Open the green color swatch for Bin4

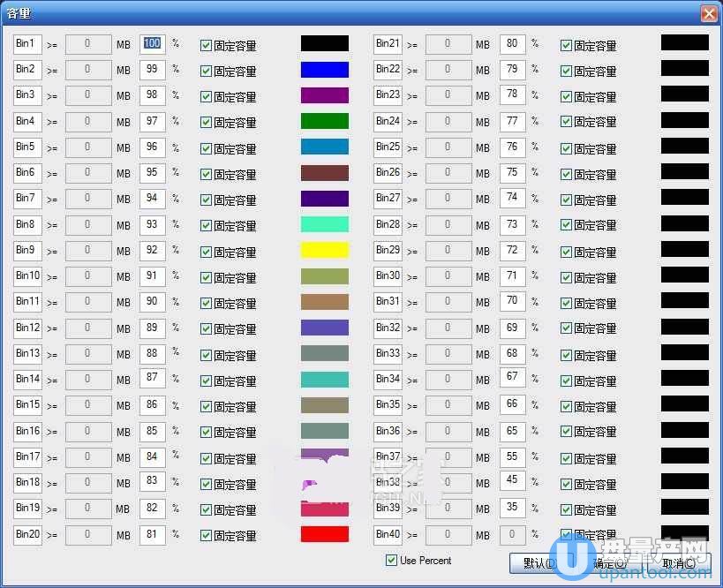(x=324, y=121)
